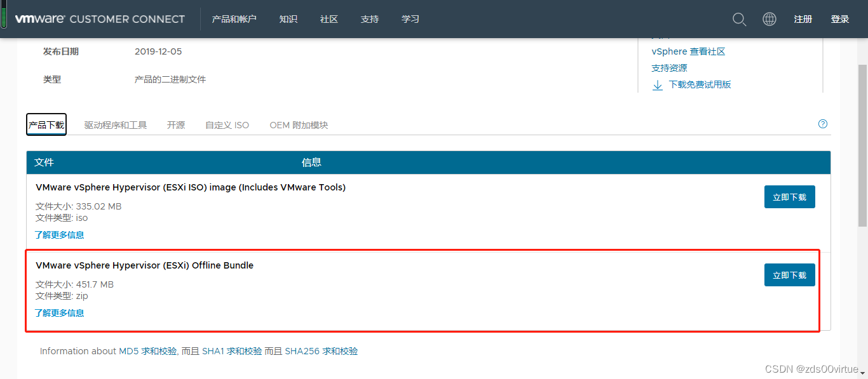Click the 文件类型: zip text

pyautogui.click(x=62, y=296)
